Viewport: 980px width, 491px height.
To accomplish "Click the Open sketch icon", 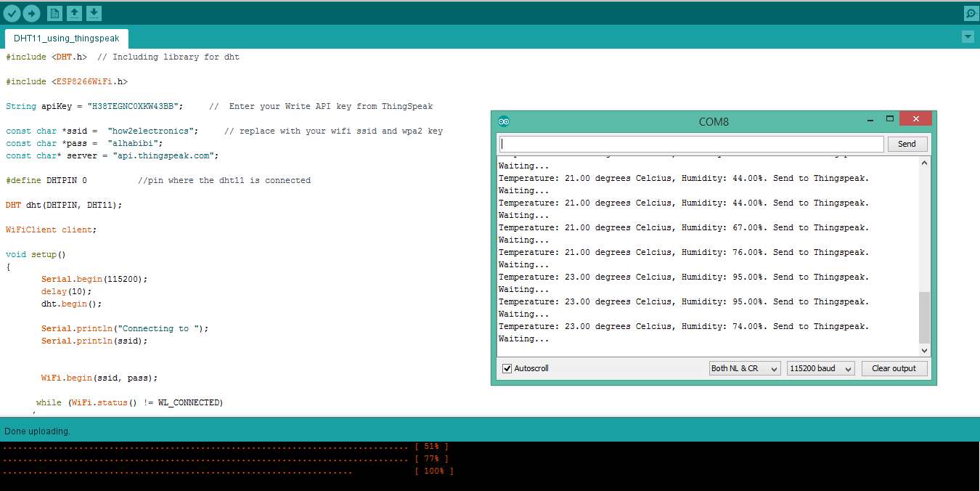I will click(x=74, y=12).
